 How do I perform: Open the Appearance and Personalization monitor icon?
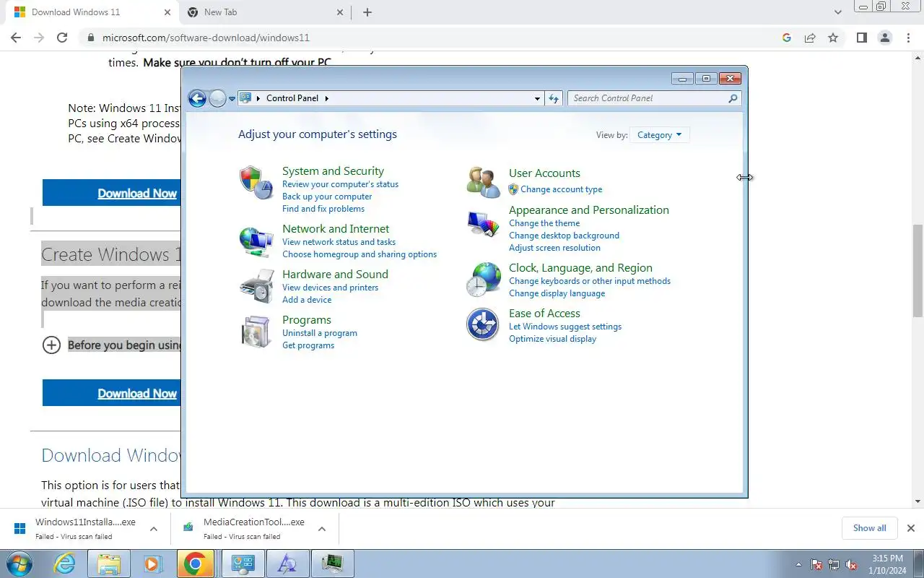(x=483, y=223)
